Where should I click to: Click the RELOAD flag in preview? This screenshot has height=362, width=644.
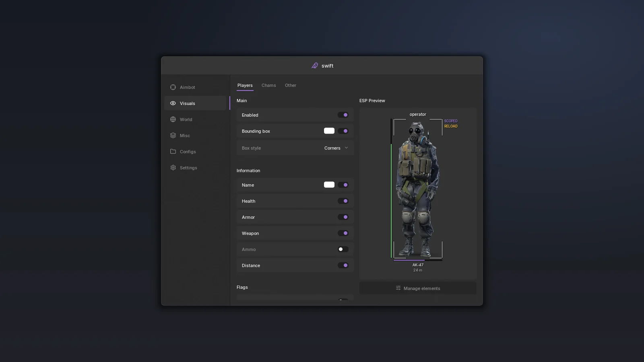click(x=451, y=126)
